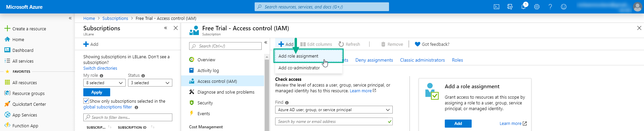Viewport: 644px width, 131px height.
Task: Choose Add role assignment from dropdown
Action: (309, 56)
